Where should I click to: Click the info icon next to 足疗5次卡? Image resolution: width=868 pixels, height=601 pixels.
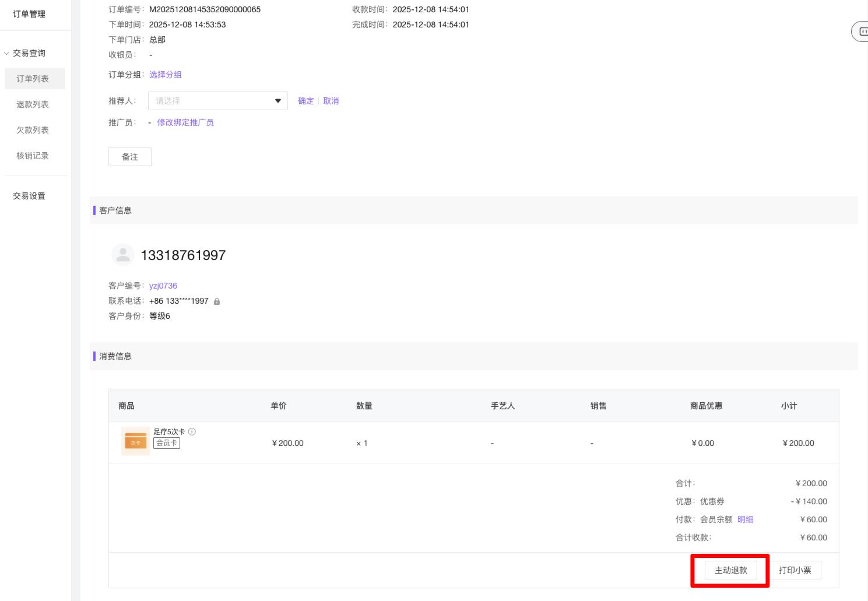tap(192, 432)
